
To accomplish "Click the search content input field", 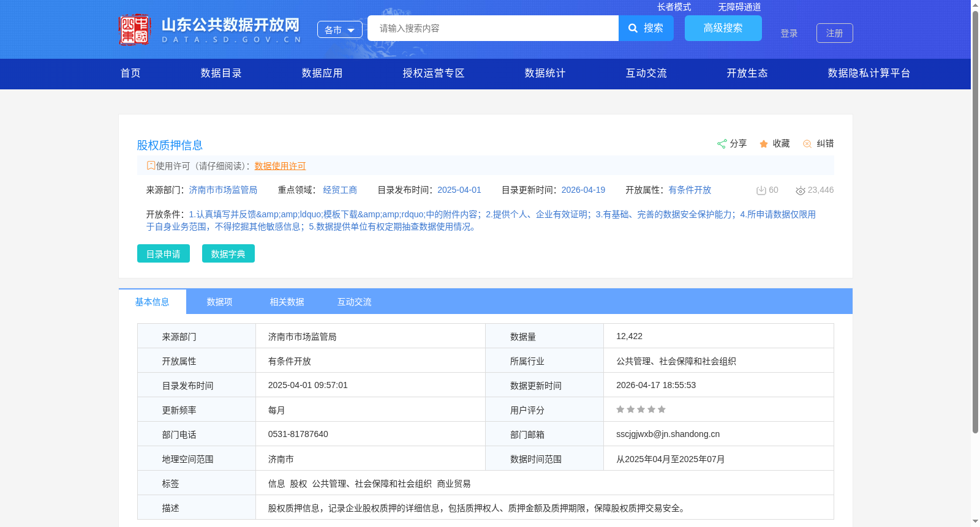I will (x=493, y=28).
